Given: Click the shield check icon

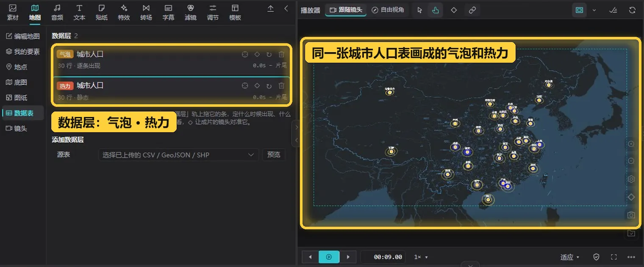Looking at the screenshot, I should click(x=596, y=257).
